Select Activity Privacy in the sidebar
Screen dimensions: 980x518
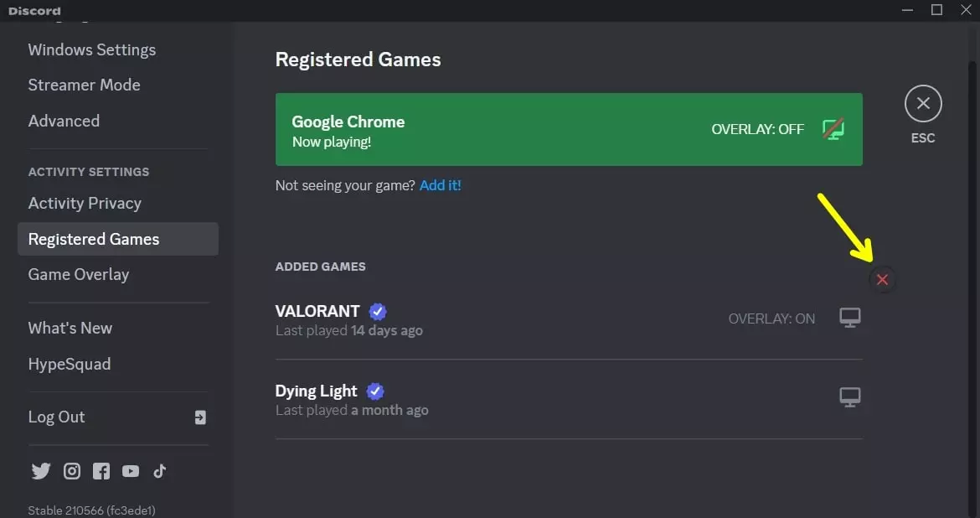[x=85, y=203]
